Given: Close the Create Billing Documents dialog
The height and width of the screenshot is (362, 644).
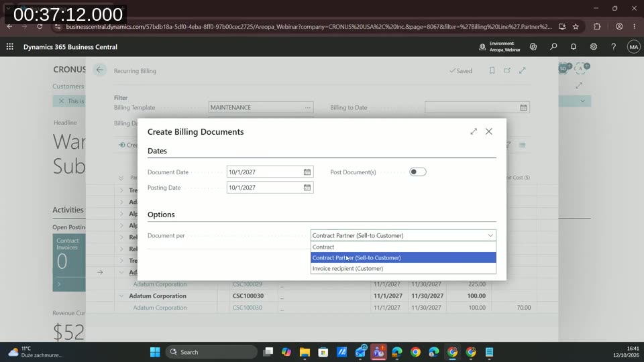Looking at the screenshot, I should click(489, 131).
